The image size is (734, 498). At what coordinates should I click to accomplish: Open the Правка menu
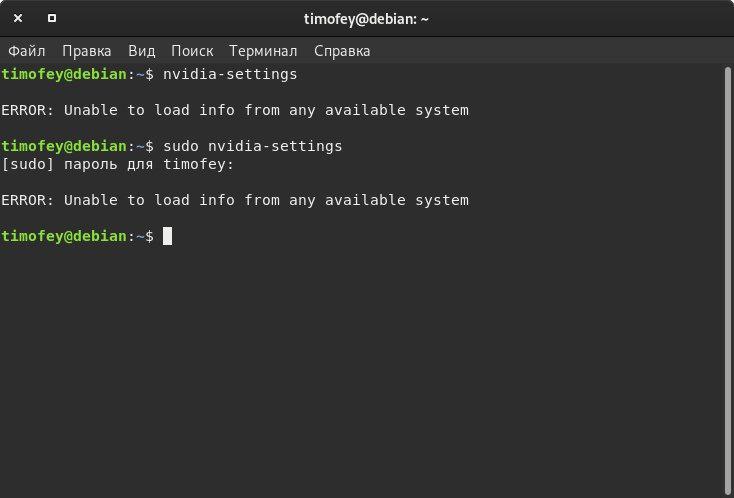click(87, 50)
